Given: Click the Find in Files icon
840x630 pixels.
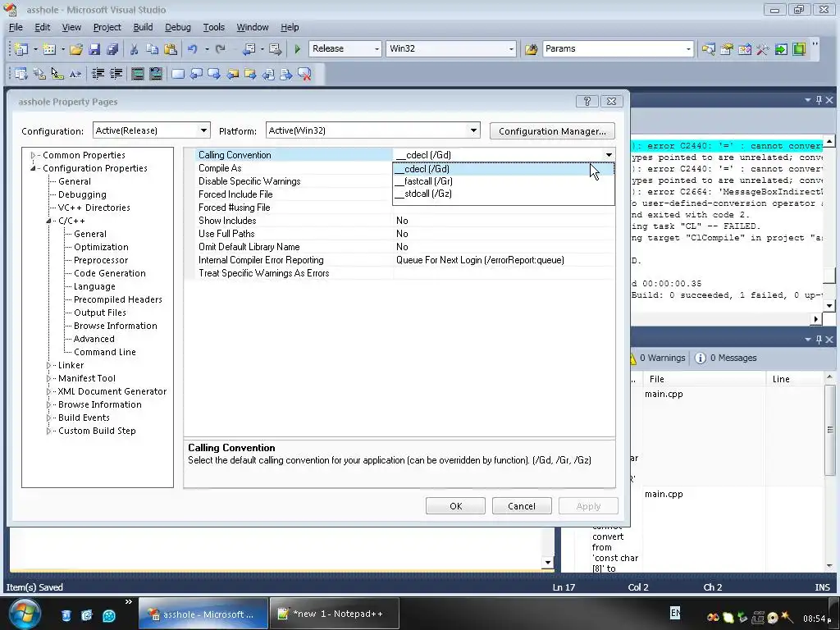Looking at the screenshot, I should pos(531,49).
